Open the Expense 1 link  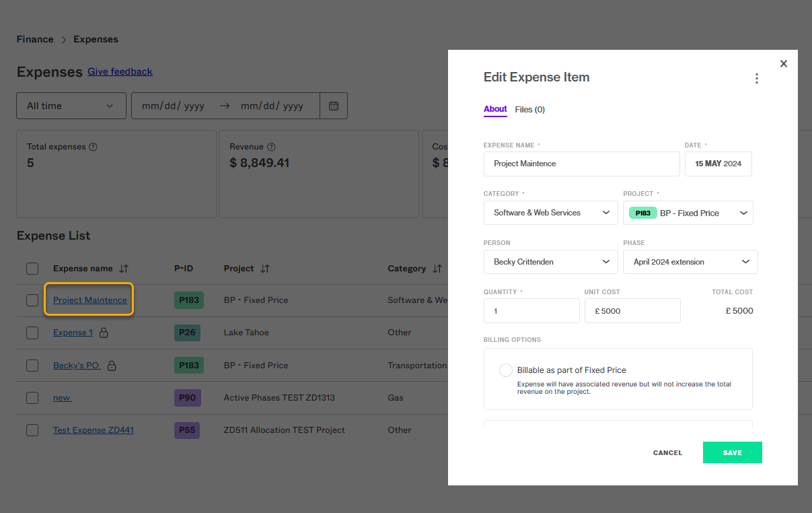click(x=73, y=333)
